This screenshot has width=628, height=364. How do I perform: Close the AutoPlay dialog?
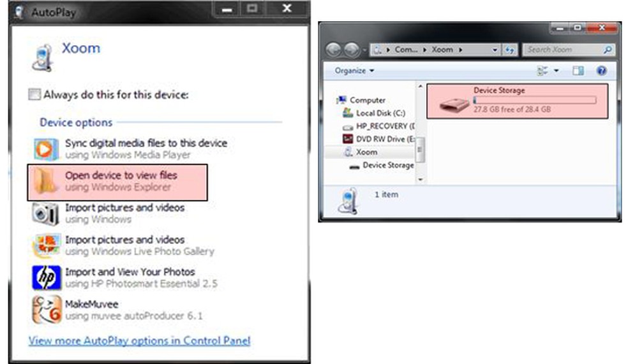[x=287, y=8]
